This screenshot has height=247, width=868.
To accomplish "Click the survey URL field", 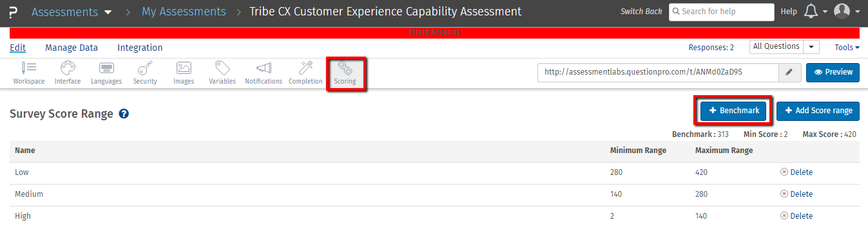I will [658, 72].
